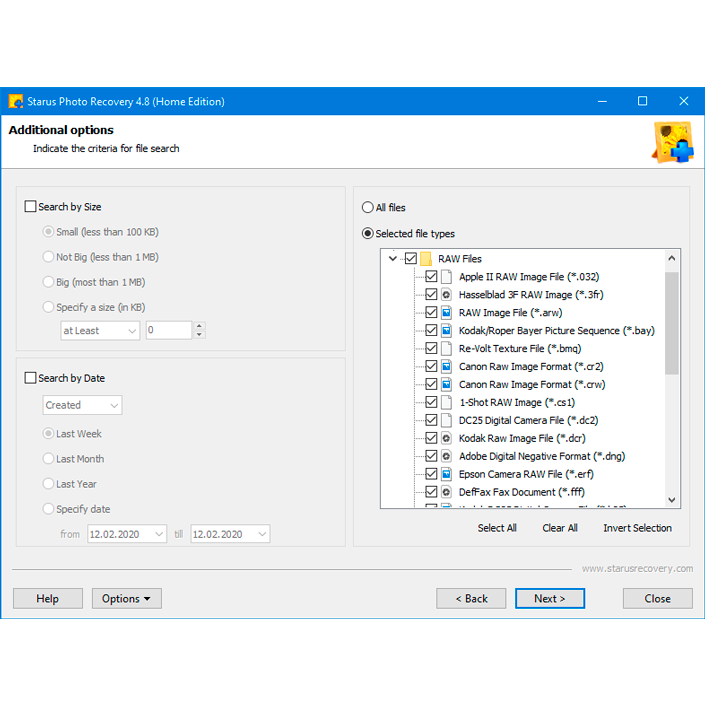The image size is (705, 705).
Task: Click the file type list scrollbar down arrow
Action: pos(672,500)
